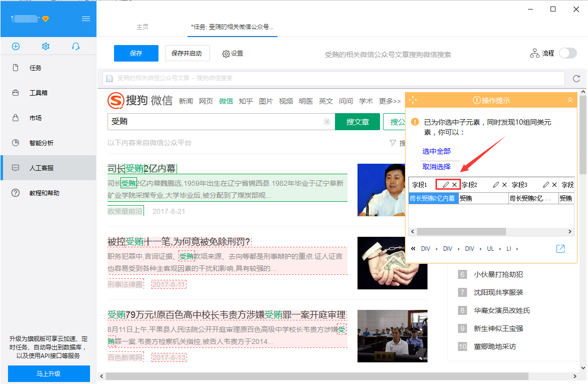
Task: Click the move handle icon on 操作提示 panel
Action: point(412,100)
